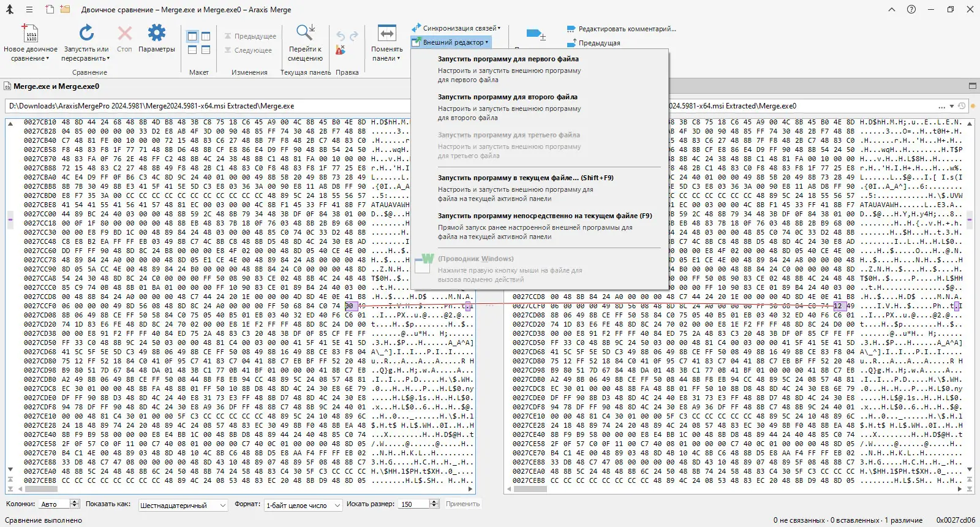Screen dimensions: 980x527
Task: Click the Стоп (stop) icon
Action: 124,33
